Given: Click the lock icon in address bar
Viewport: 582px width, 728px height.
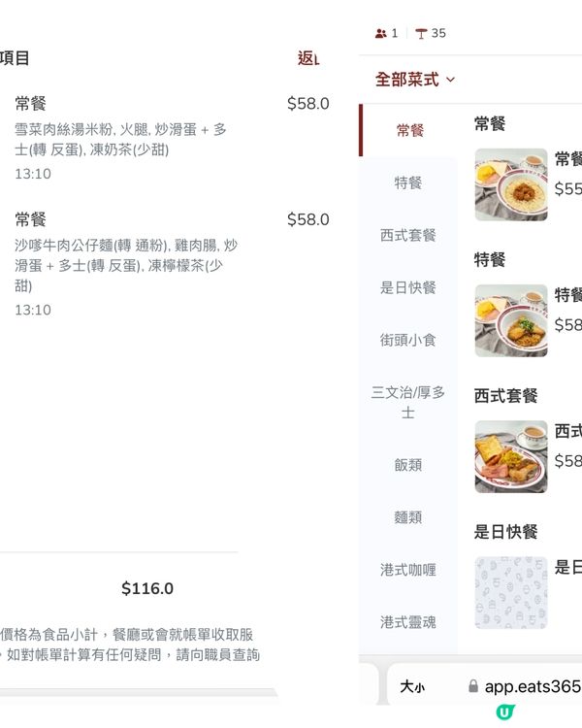Looking at the screenshot, I should 473,686.
